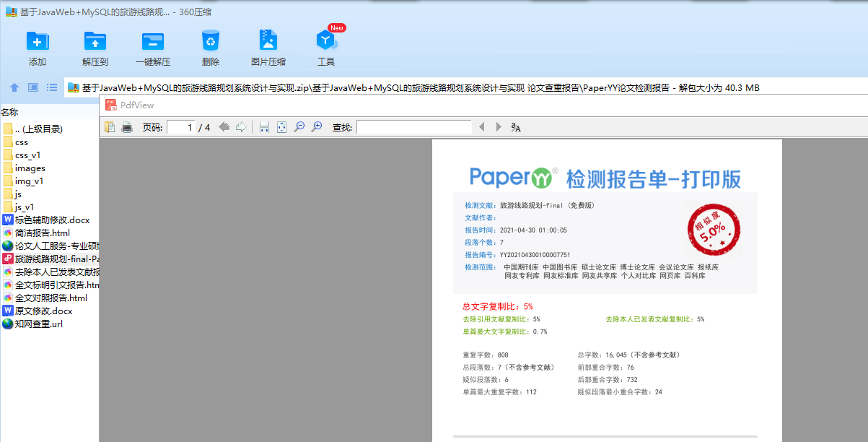The height and width of the screenshot is (442, 868).
Task: Go to next page in PdfView
Action: point(241,127)
